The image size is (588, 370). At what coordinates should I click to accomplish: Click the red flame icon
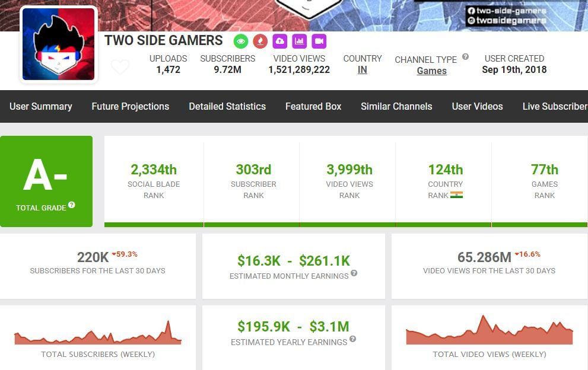[260, 41]
